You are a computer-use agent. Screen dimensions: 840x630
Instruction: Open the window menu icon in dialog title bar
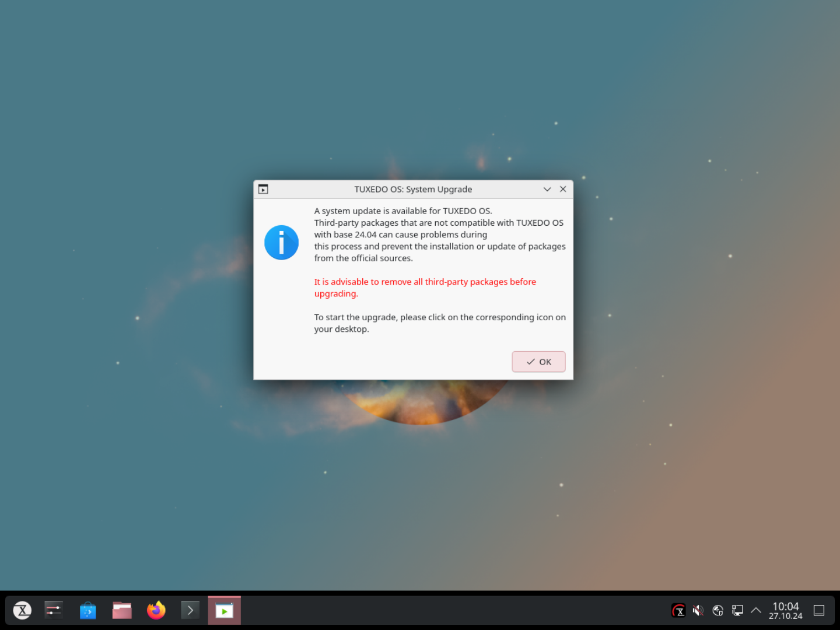(263, 189)
